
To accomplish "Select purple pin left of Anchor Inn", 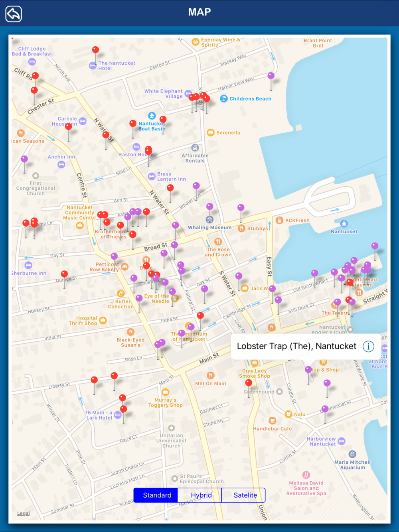I will click(x=24, y=159).
